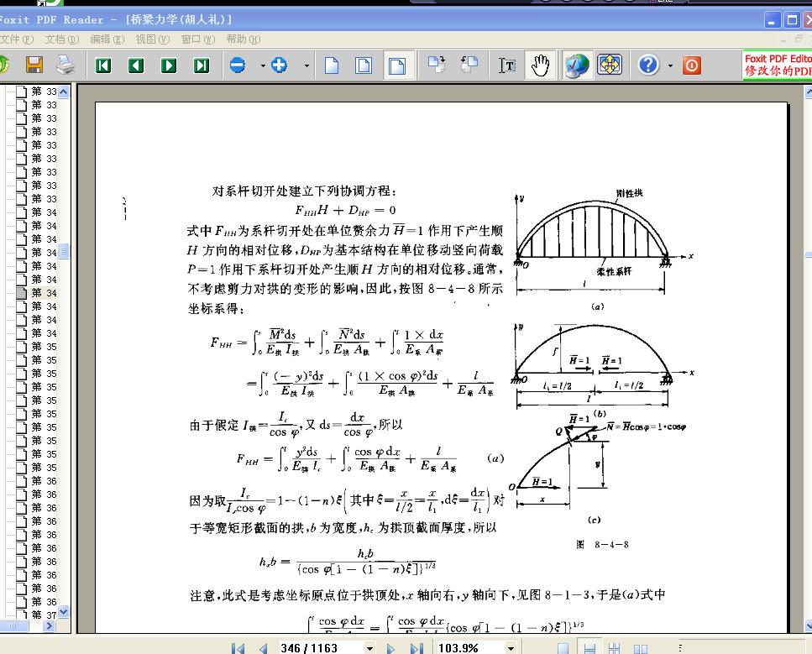Viewport: 812px width, 654px height.
Task: Expand the Help icon dropdown arrow
Action: pyautogui.click(x=670, y=65)
